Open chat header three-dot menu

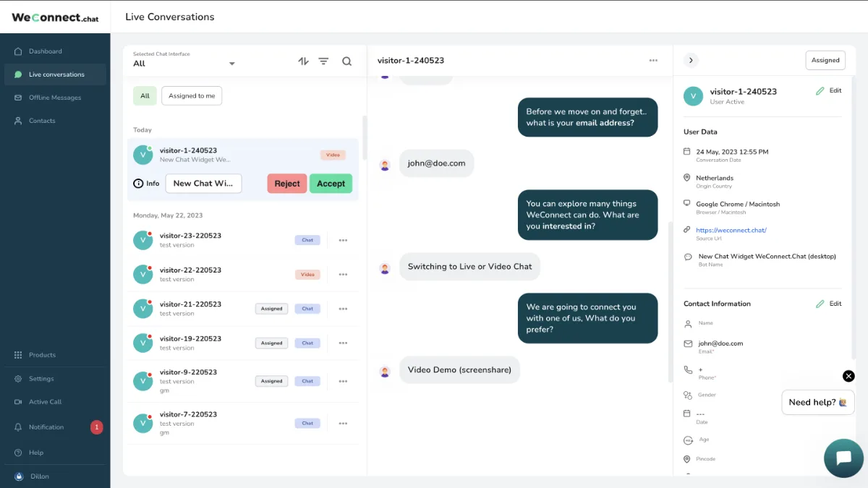[653, 61]
